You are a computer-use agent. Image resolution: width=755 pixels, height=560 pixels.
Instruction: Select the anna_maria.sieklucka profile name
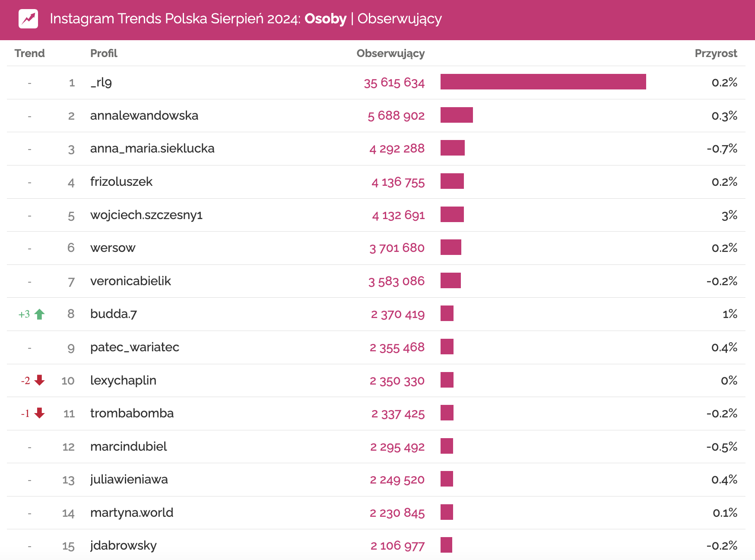click(x=152, y=149)
